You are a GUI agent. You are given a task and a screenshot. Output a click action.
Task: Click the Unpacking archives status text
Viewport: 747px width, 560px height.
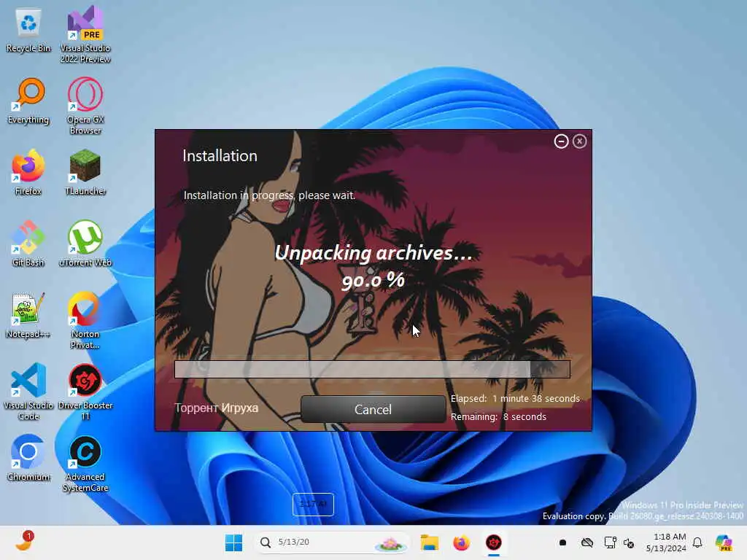coord(373,253)
